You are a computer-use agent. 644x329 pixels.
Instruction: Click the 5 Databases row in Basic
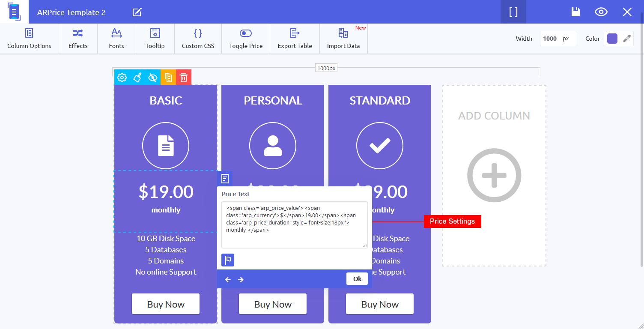166,250
